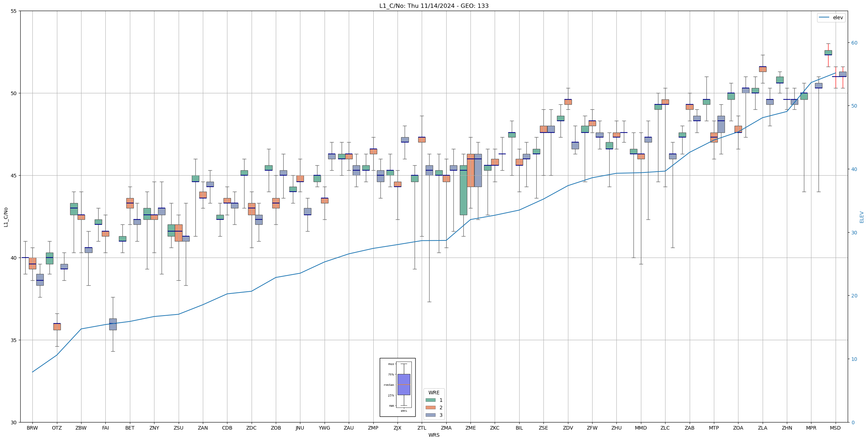Viewport: 868px width, 441px height.
Task: Select the BRW station label on x-axis
Action: coord(32,428)
